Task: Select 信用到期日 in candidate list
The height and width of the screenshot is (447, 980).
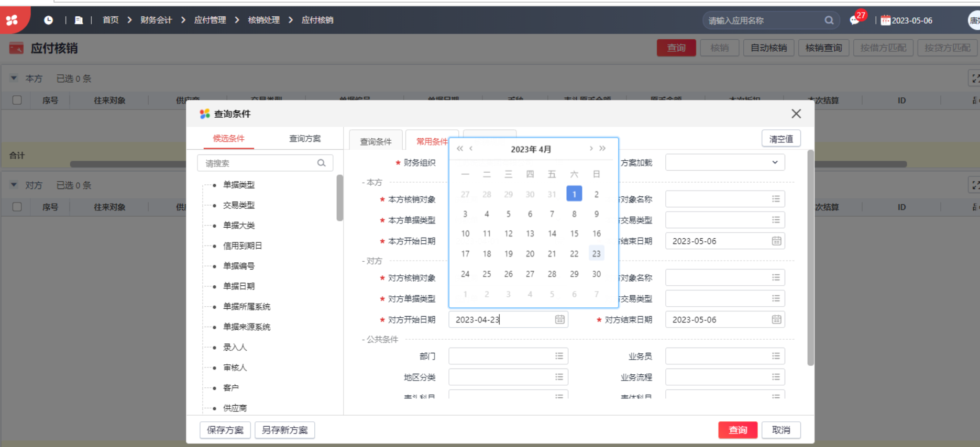Action: (242, 245)
